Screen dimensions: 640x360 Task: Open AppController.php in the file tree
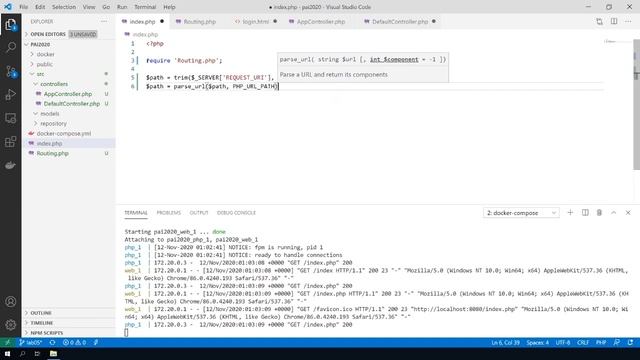tap(68, 94)
